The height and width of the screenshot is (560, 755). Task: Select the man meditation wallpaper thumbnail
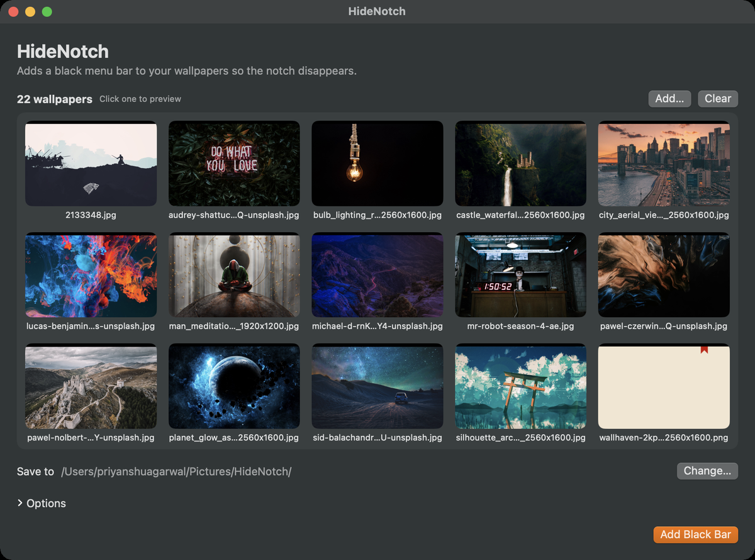[234, 275]
